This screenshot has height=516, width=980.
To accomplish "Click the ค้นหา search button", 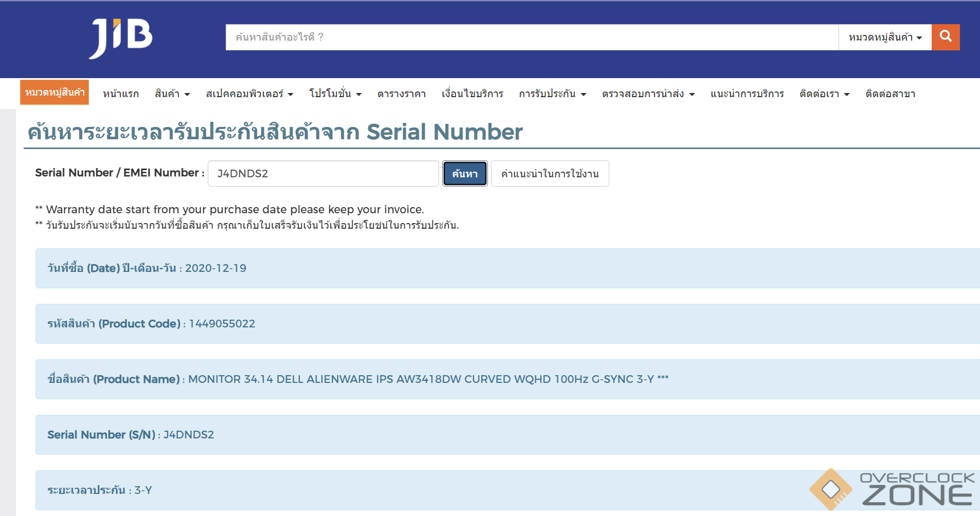I will 465,174.
